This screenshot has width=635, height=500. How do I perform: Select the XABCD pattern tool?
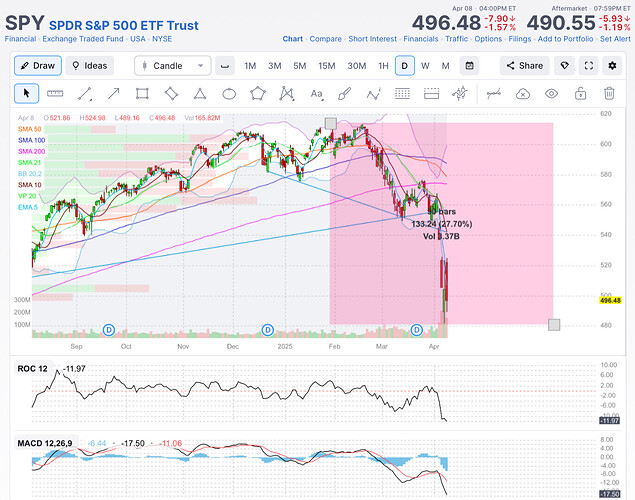point(286,94)
